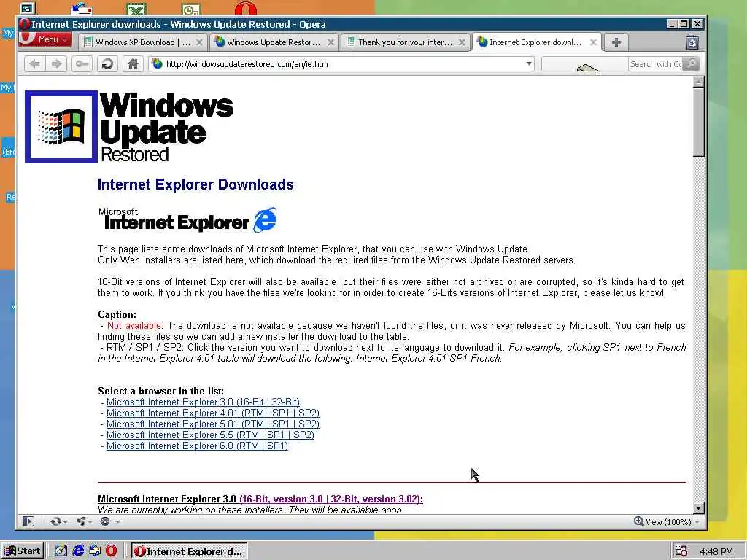
Task: Go to the Home page button
Action: tap(133, 64)
